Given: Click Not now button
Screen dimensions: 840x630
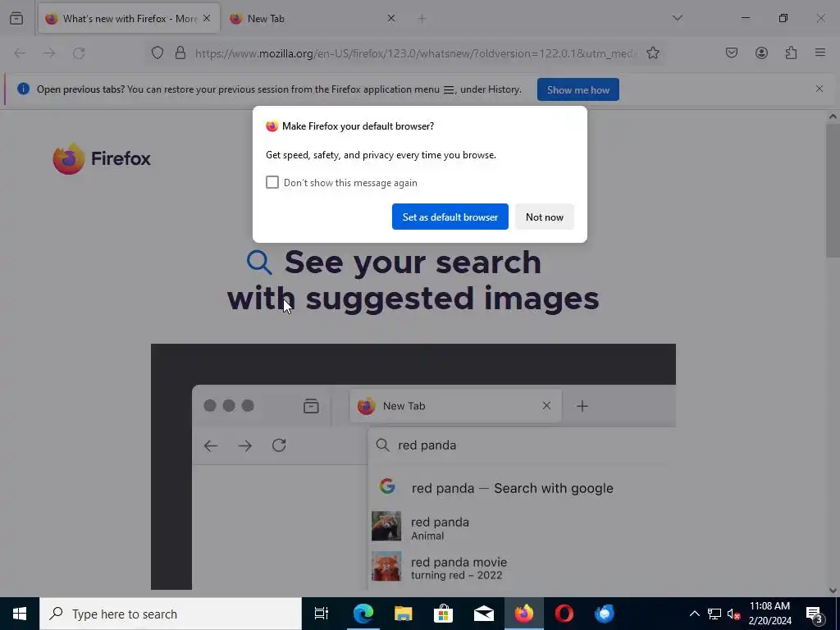Looking at the screenshot, I should tap(545, 217).
